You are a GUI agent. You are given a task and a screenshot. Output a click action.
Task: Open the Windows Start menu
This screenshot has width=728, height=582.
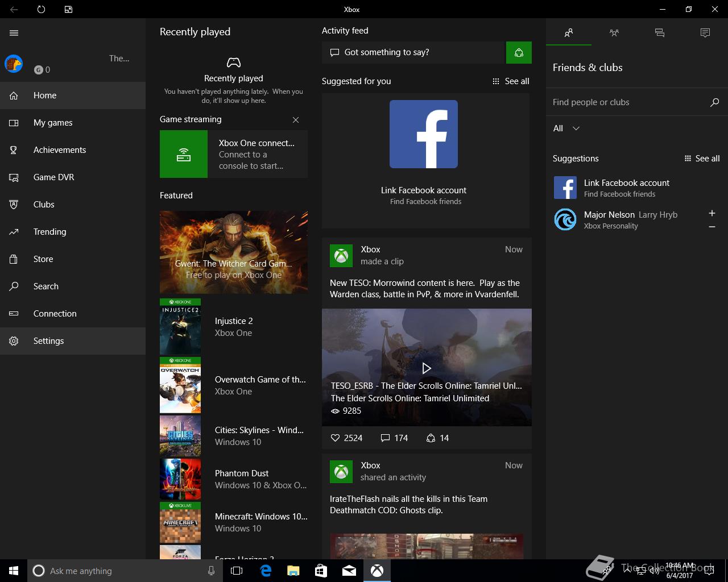coord(14,571)
